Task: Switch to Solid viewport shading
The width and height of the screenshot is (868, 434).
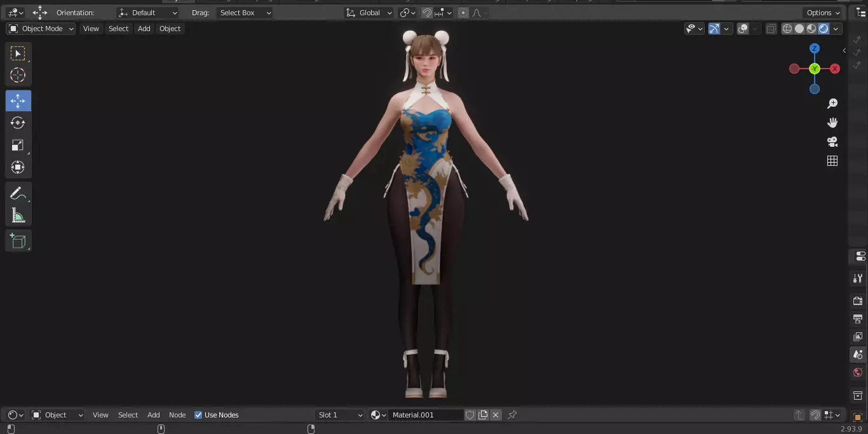Action: pyautogui.click(x=799, y=29)
